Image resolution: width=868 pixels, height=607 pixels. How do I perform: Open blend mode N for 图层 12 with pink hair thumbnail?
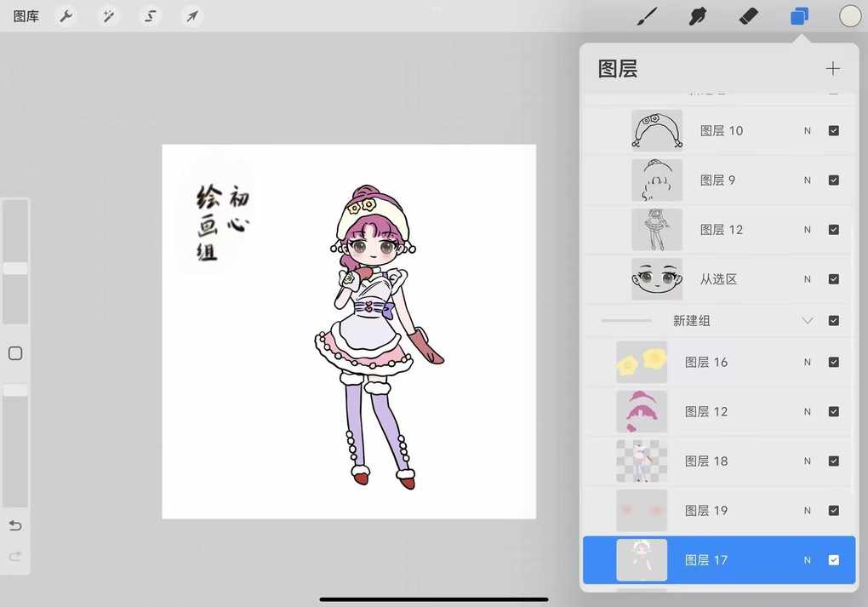(807, 411)
